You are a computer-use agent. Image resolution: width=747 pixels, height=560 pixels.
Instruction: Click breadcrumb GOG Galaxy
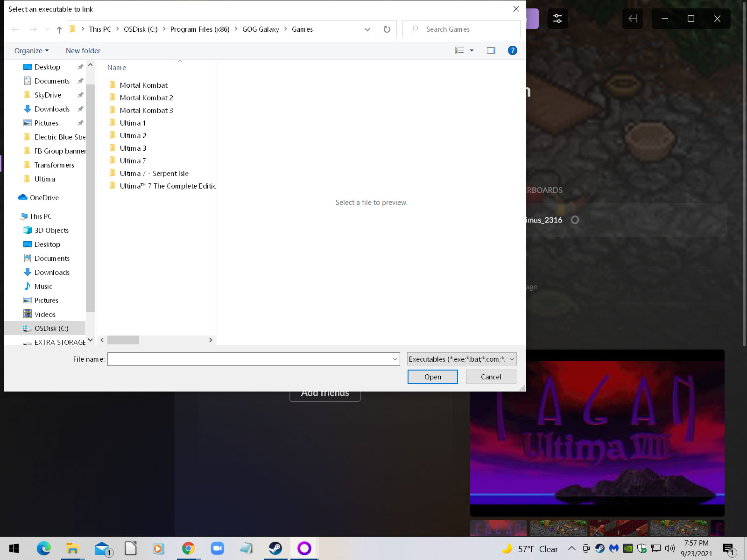261,29
